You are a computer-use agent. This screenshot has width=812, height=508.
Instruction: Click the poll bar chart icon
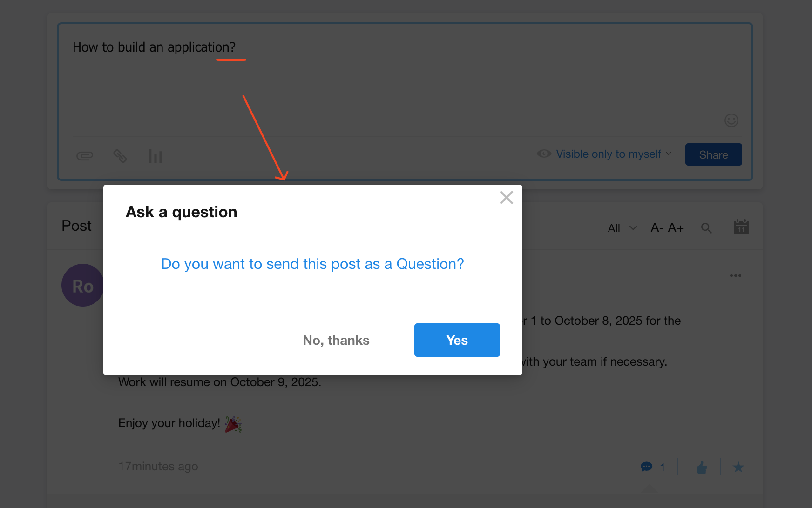pyautogui.click(x=156, y=156)
